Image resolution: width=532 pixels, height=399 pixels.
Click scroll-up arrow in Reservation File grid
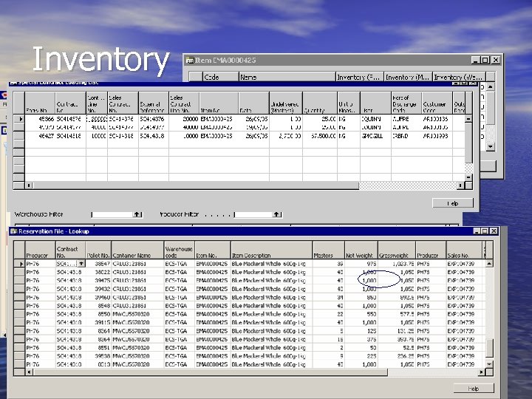pos(489,264)
